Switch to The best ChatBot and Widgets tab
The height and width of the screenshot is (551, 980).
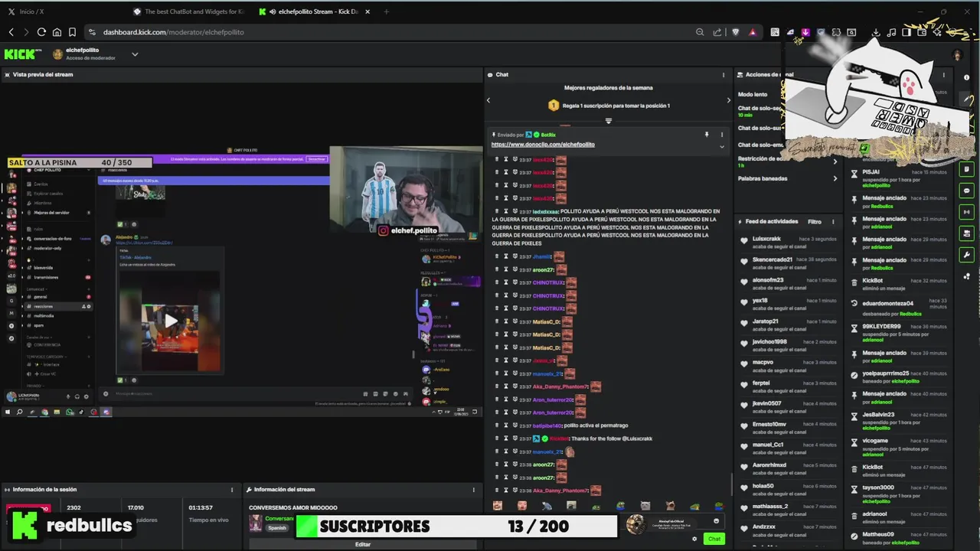coord(188,11)
